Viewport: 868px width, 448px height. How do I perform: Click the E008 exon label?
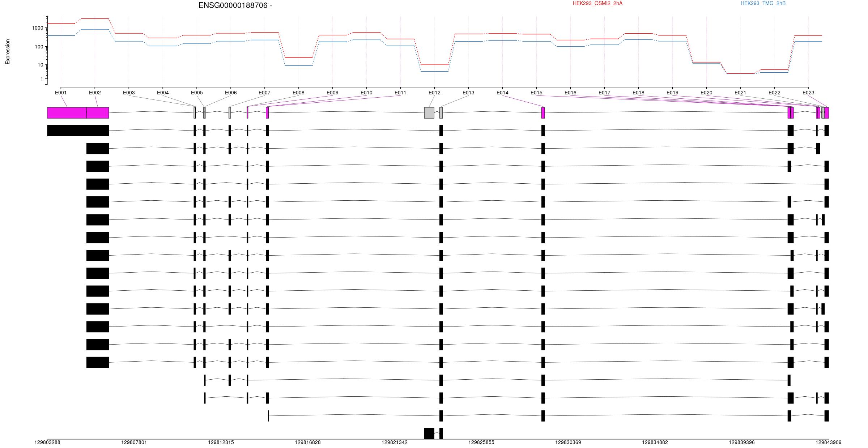[298, 93]
